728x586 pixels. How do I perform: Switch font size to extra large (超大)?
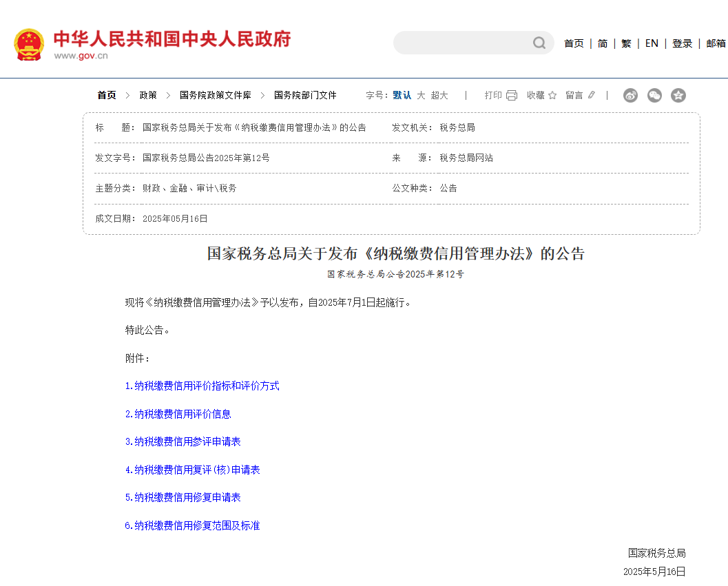coord(439,96)
